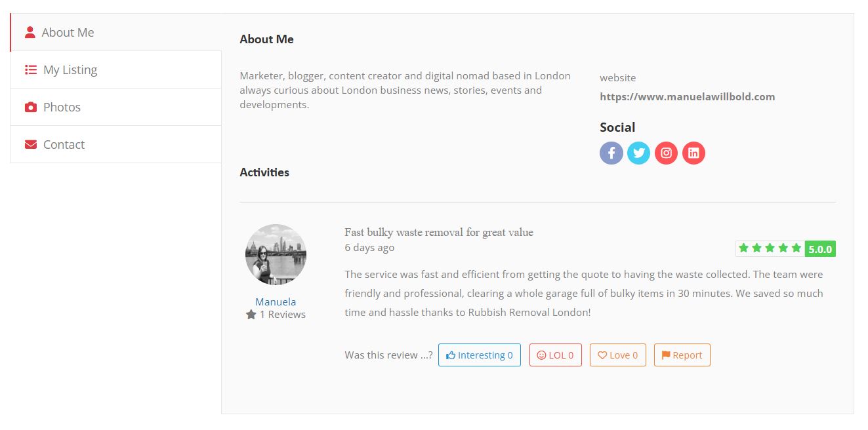The image size is (868, 430).
Task: Report this review
Action: click(682, 355)
